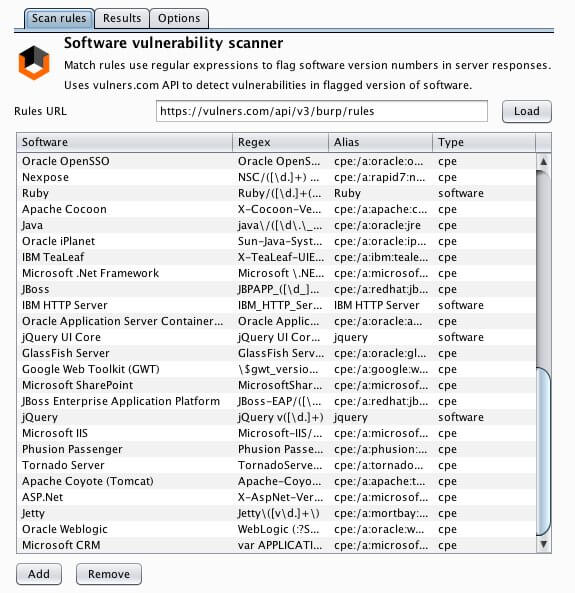575x593 pixels.
Task: Click the scrollbar down arrow
Action: (544, 544)
